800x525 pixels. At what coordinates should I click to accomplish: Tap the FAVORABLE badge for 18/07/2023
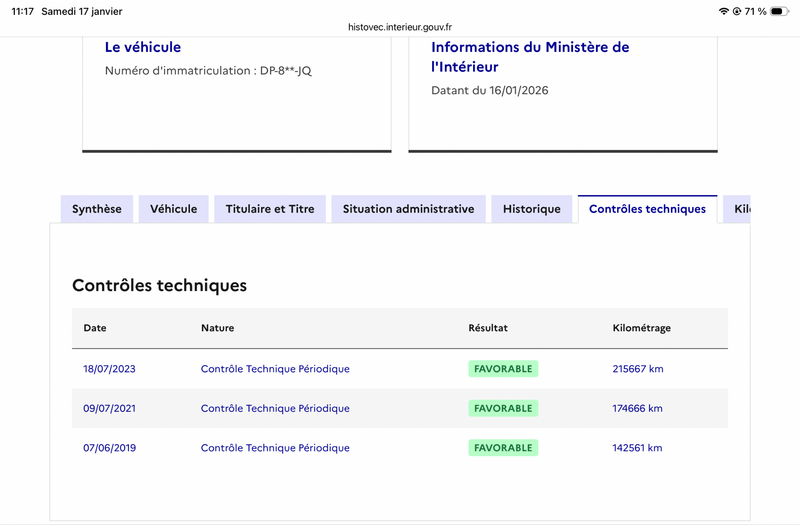(503, 369)
